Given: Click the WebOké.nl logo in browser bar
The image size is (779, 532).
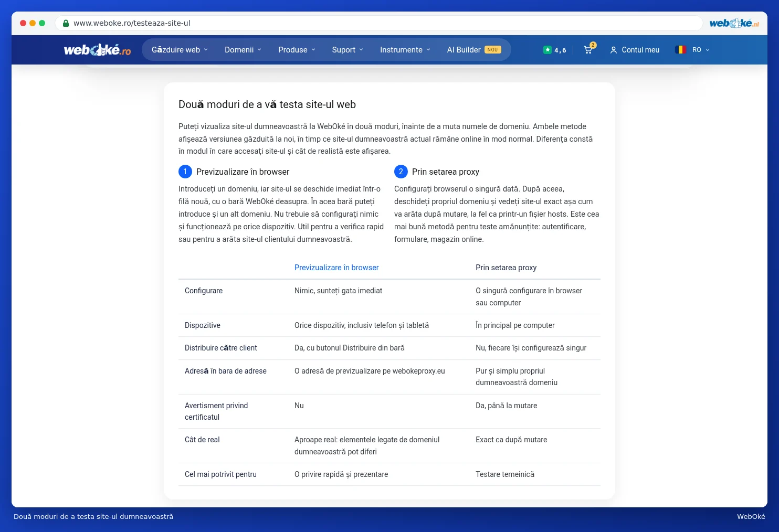Looking at the screenshot, I should tap(734, 23).
